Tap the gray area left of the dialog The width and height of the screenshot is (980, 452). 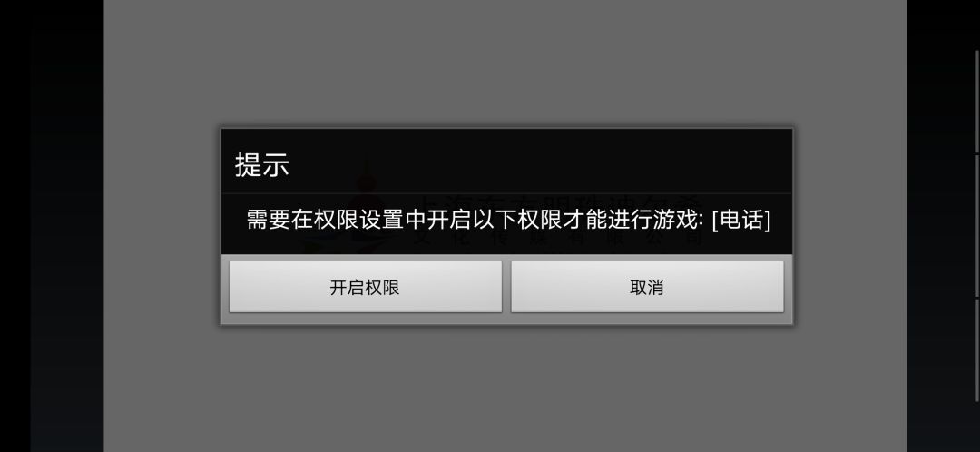pyautogui.click(x=162, y=226)
